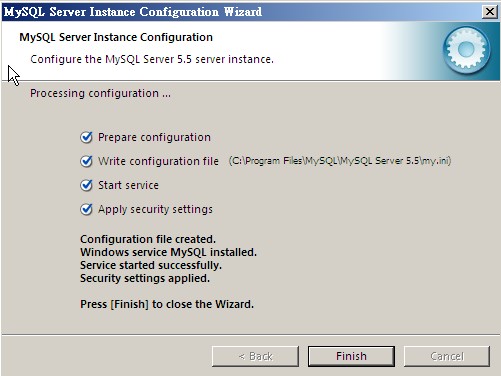The height and width of the screenshot is (376, 501).
Task: Click the Processing configuration status text
Action: pos(100,93)
